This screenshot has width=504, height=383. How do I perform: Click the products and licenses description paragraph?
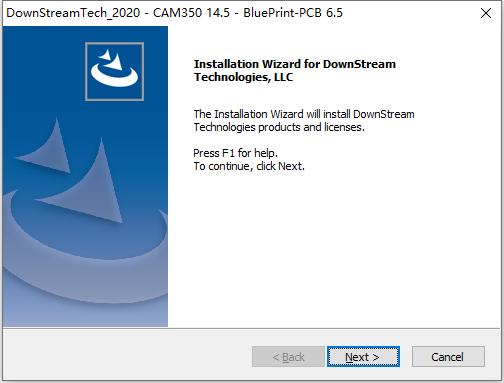click(304, 121)
